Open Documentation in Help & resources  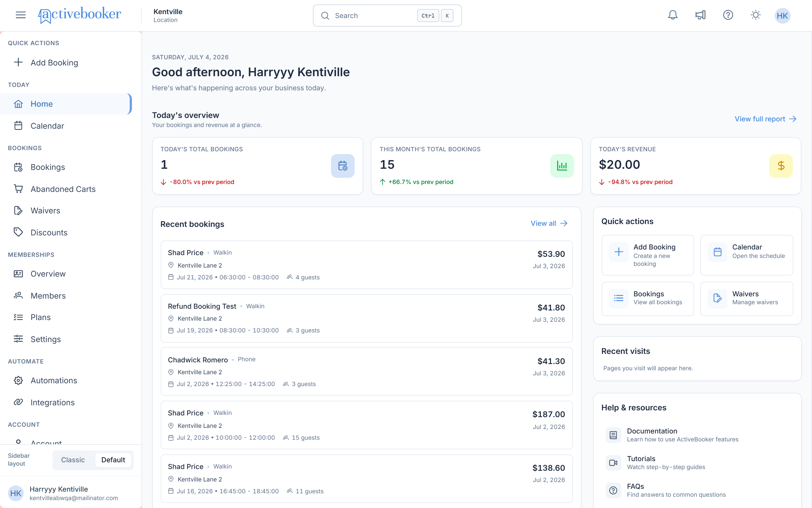(698, 435)
